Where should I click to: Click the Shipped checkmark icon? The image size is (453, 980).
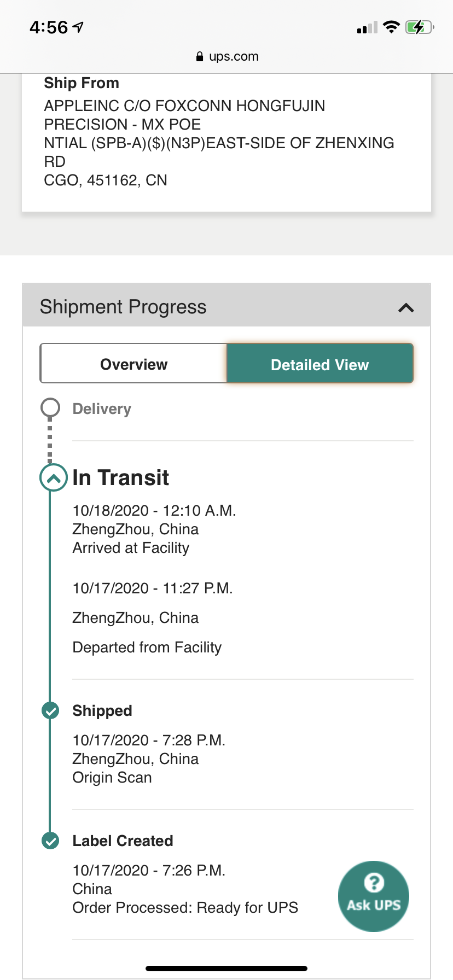click(x=50, y=711)
